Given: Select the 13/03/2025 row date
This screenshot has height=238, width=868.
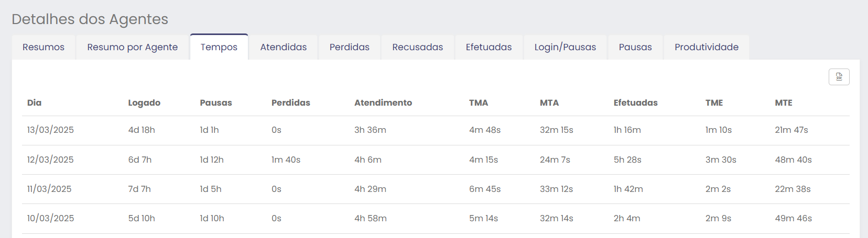Looking at the screenshot, I should pos(50,130).
